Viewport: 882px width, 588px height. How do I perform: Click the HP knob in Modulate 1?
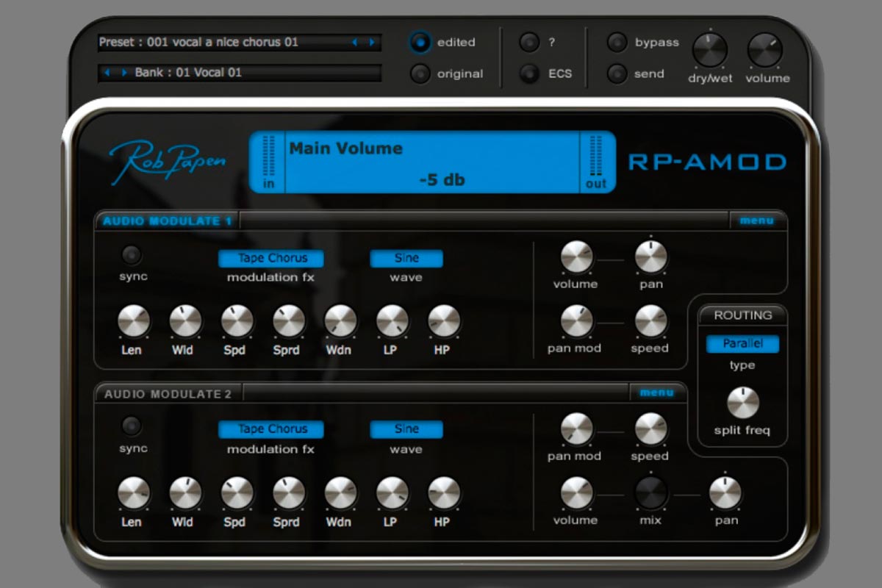(x=444, y=321)
